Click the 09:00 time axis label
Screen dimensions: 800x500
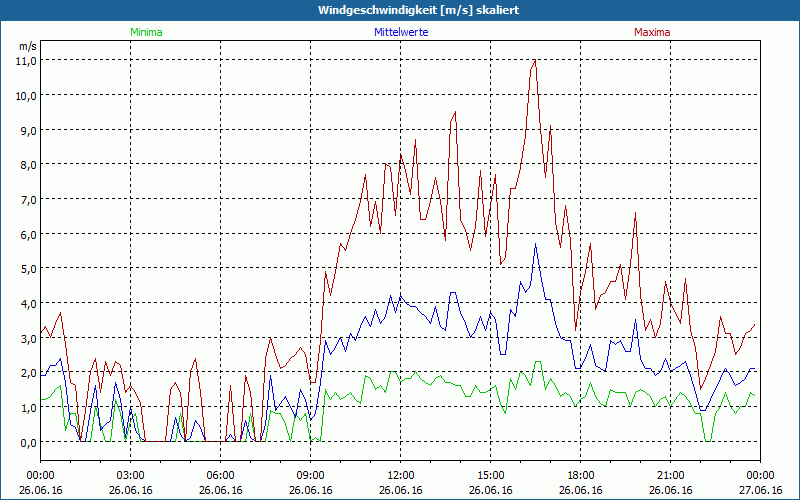pyautogui.click(x=310, y=476)
